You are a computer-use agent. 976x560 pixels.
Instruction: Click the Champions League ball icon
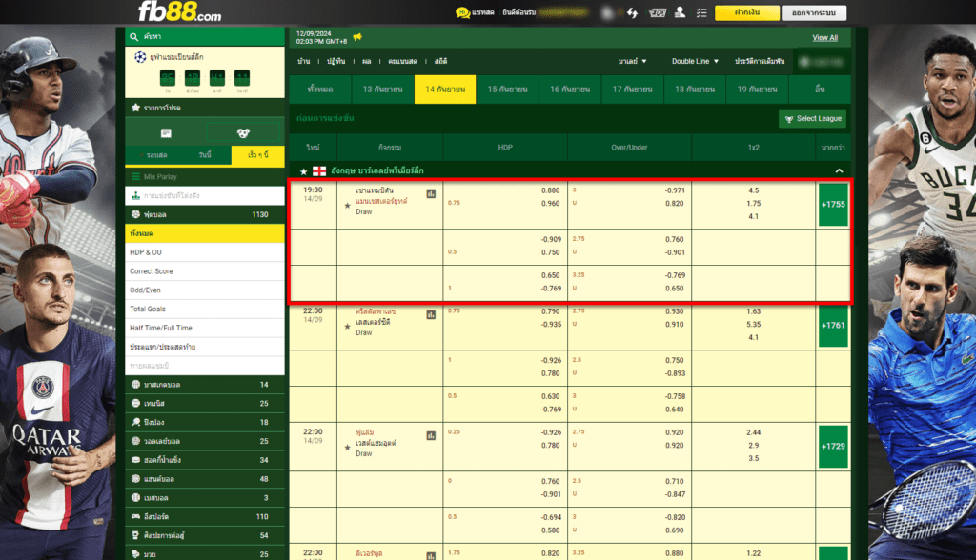[140, 56]
